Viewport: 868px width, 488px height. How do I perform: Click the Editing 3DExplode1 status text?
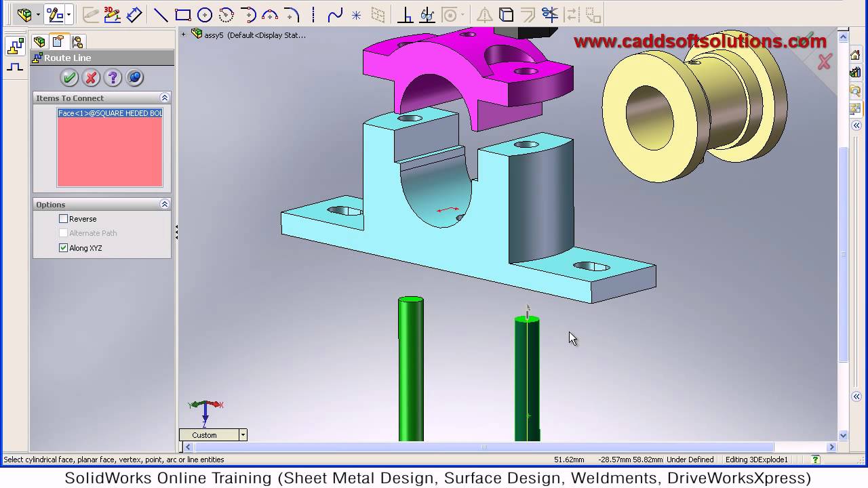click(x=757, y=460)
